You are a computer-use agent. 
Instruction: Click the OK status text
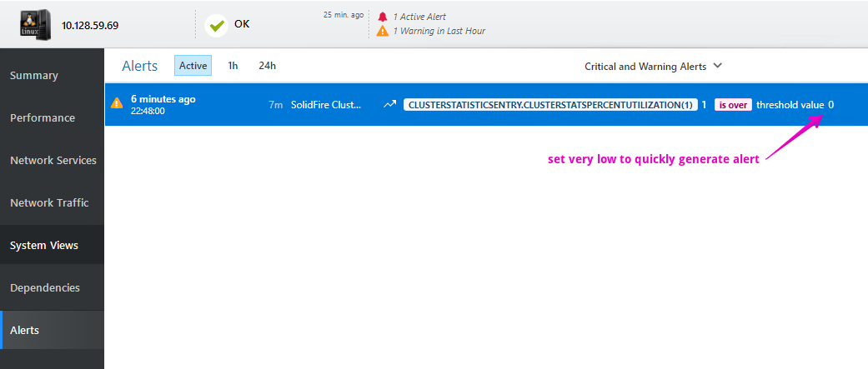242,24
